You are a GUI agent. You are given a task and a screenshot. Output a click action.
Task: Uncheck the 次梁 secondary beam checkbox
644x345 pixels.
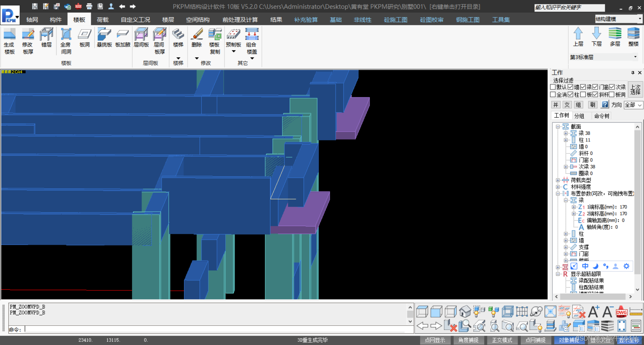point(612,87)
